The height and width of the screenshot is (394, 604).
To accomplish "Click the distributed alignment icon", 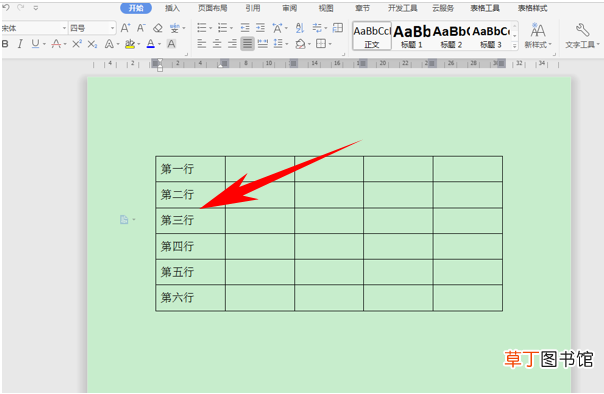I will point(263,44).
